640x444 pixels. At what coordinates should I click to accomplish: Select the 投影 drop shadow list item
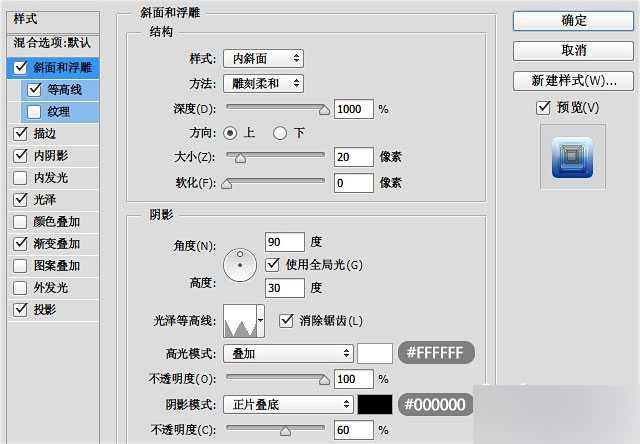pyautogui.click(x=45, y=309)
